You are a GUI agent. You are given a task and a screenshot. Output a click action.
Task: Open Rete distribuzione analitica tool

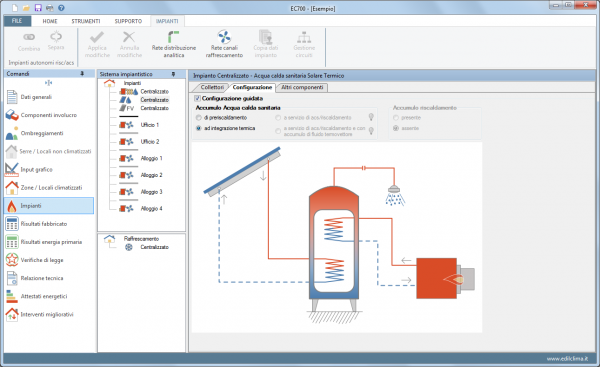(x=174, y=44)
